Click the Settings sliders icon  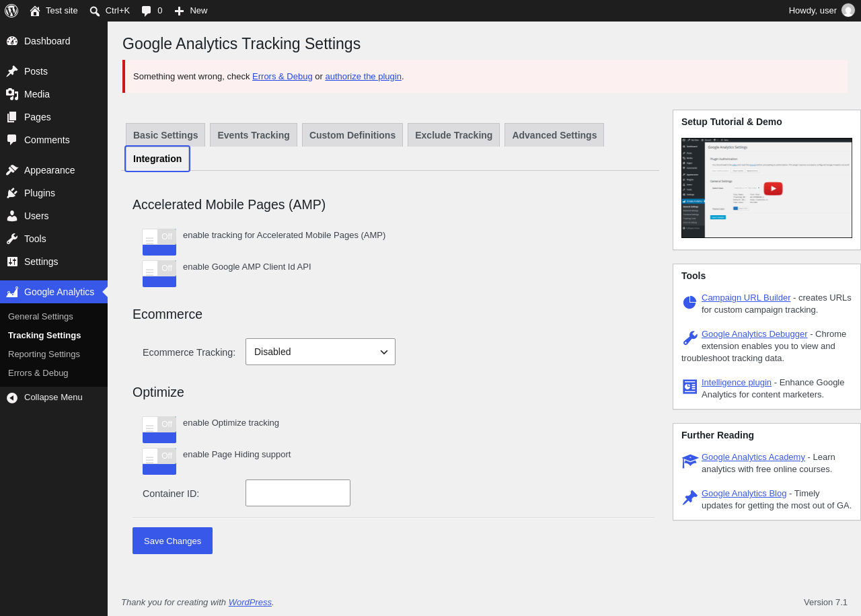(12, 262)
